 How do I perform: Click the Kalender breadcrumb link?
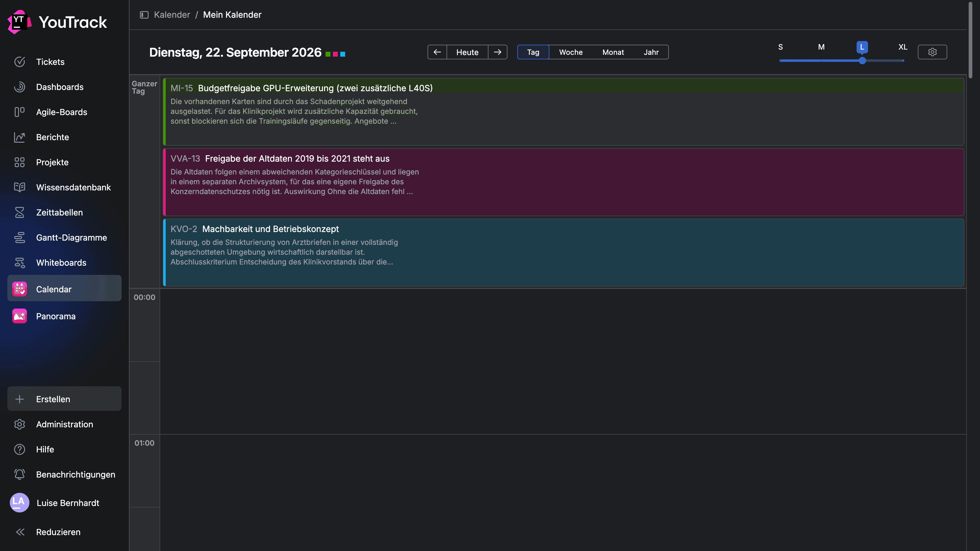[171, 15]
